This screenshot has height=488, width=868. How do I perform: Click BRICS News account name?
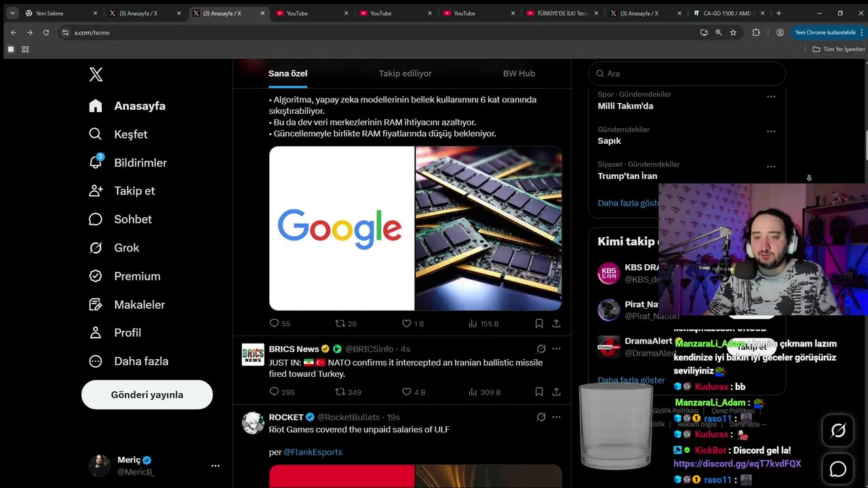(x=294, y=349)
